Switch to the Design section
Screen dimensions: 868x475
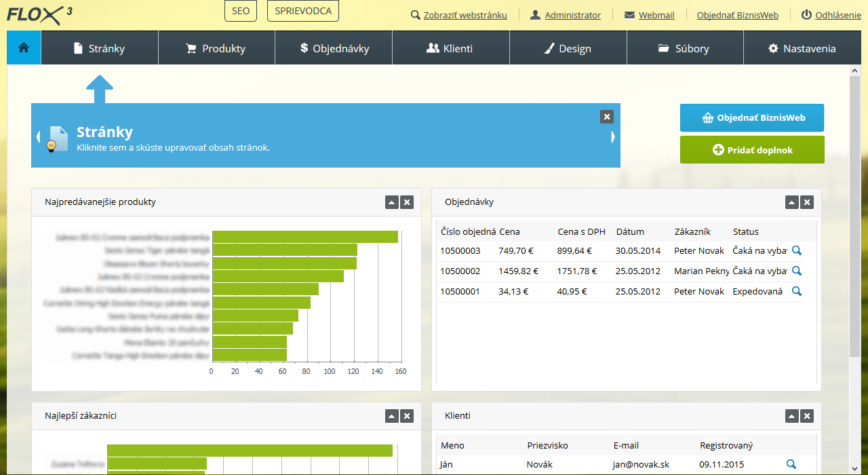(x=568, y=48)
